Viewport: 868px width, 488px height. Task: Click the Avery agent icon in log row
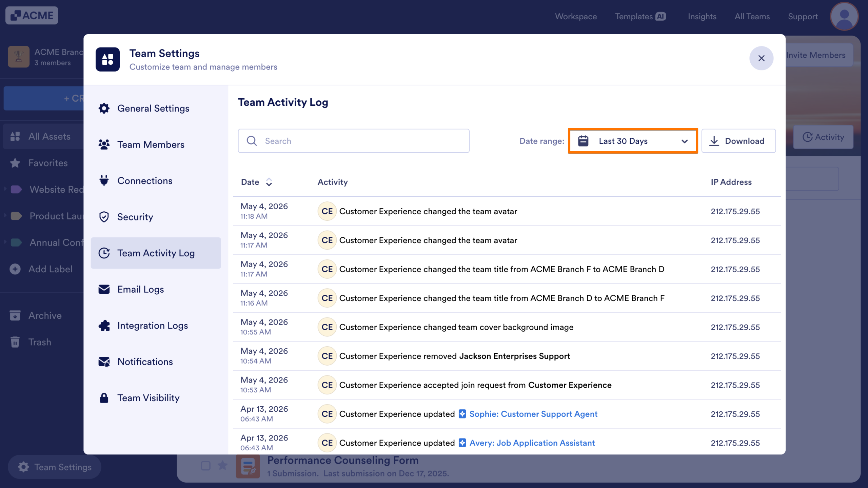click(462, 443)
